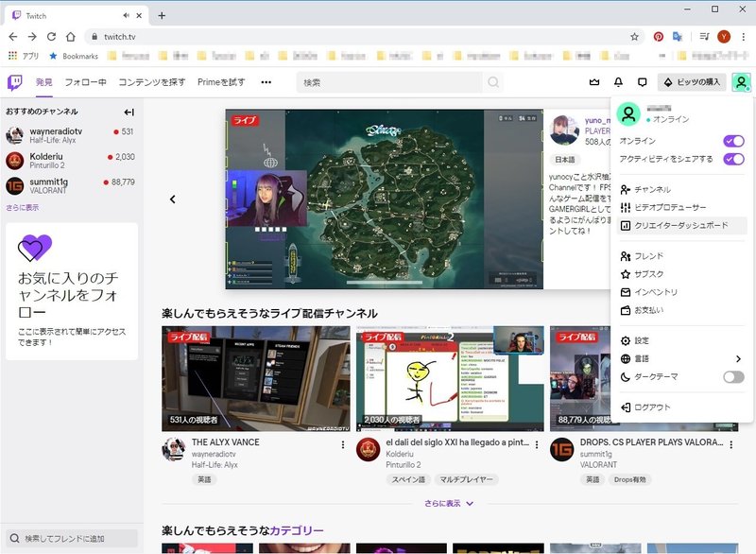
Task: Open the Chrome apps shortcut
Action: coord(23,56)
